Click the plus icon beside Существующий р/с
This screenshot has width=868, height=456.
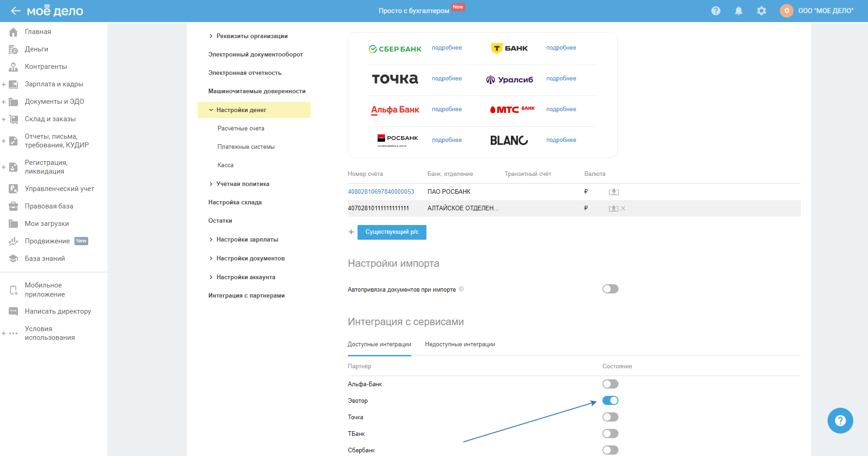pyautogui.click(x=351, y=232)
